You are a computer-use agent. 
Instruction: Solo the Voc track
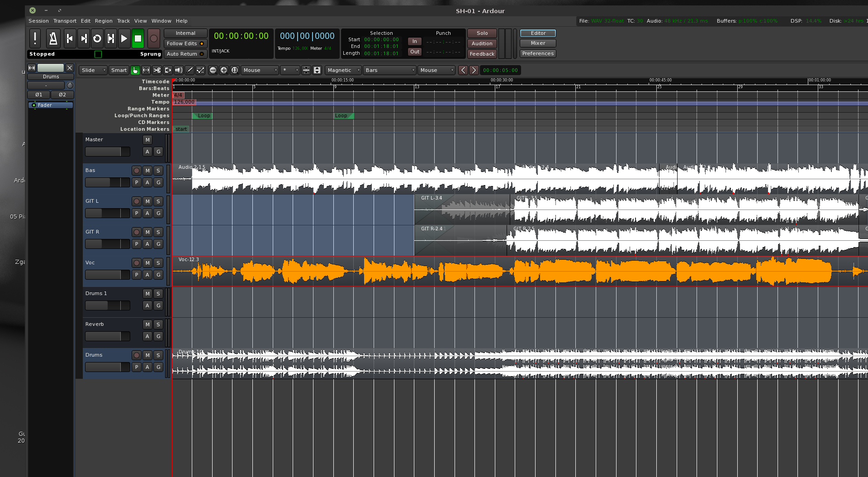point(158,263)
